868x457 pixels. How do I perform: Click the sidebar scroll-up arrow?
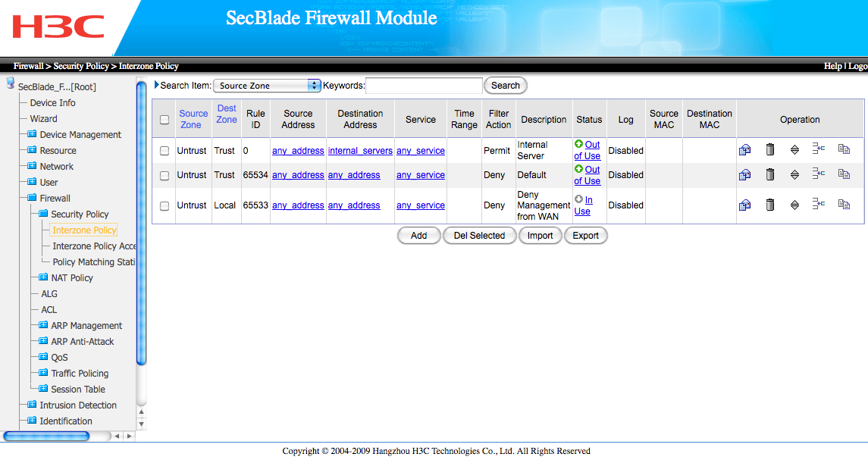click(141, 412)
